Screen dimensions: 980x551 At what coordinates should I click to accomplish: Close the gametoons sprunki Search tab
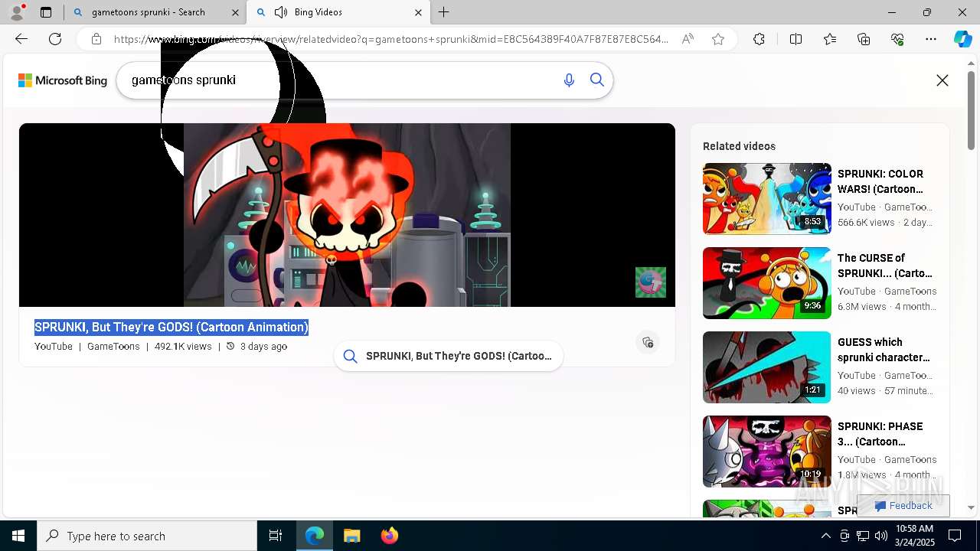point(235,12)
